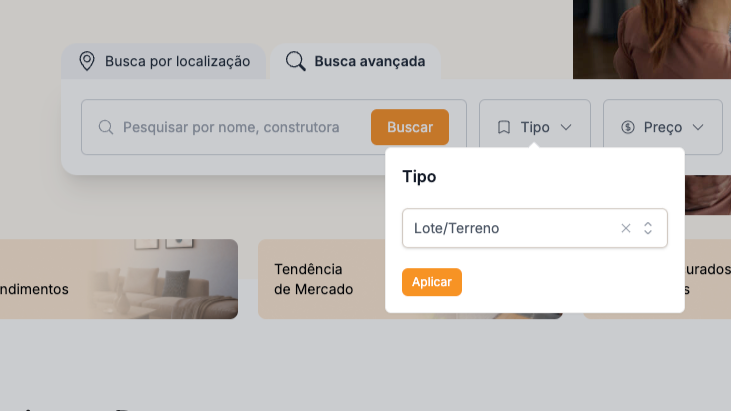Open the Tendência de Mercado card
Viewport: 731px width, 411px height.
pos(322,279)
